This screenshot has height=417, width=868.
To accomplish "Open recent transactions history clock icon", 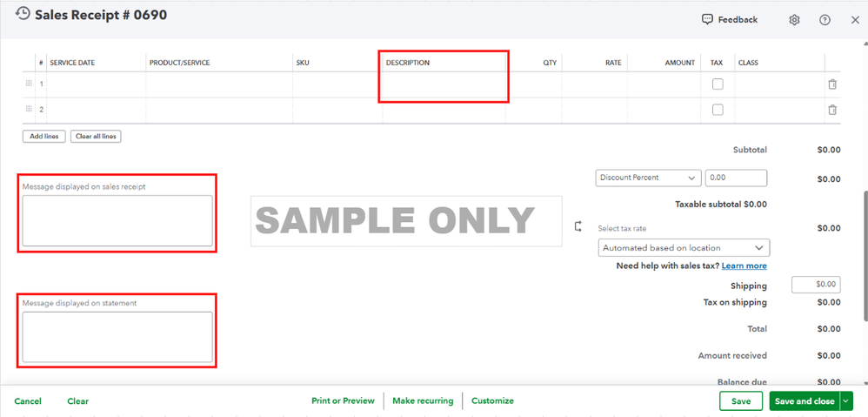I will [23, 15].
